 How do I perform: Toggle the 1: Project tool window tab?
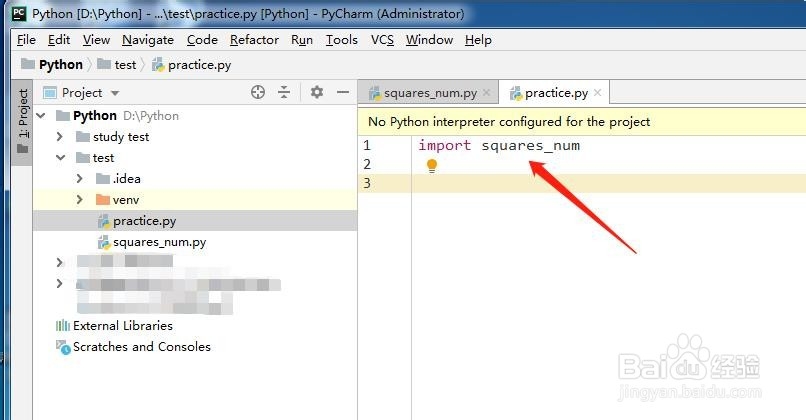[x=22, y=122]
